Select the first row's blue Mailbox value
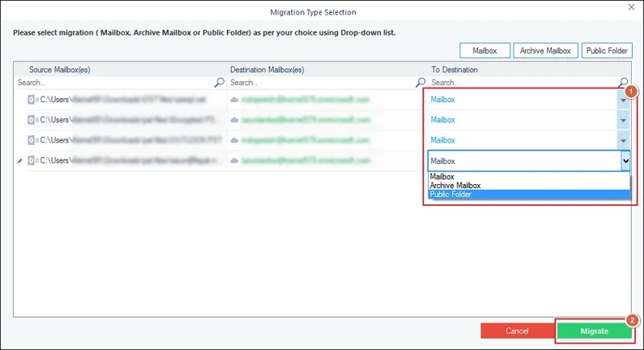 (x=443, y=99)
